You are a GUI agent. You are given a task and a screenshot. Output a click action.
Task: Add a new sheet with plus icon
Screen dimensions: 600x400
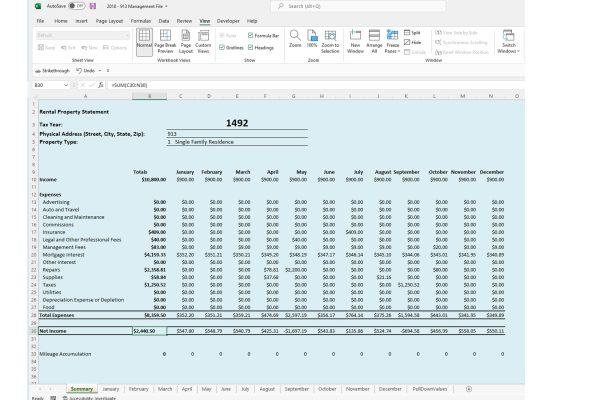(469, 389)
